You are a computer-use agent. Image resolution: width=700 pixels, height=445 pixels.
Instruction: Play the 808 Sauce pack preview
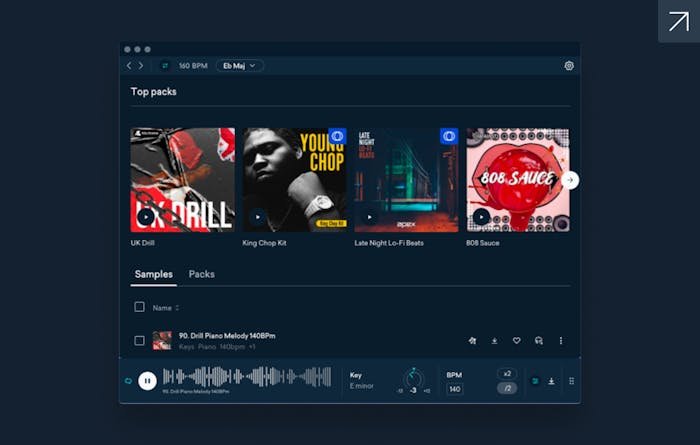click(x=482, y=216)
